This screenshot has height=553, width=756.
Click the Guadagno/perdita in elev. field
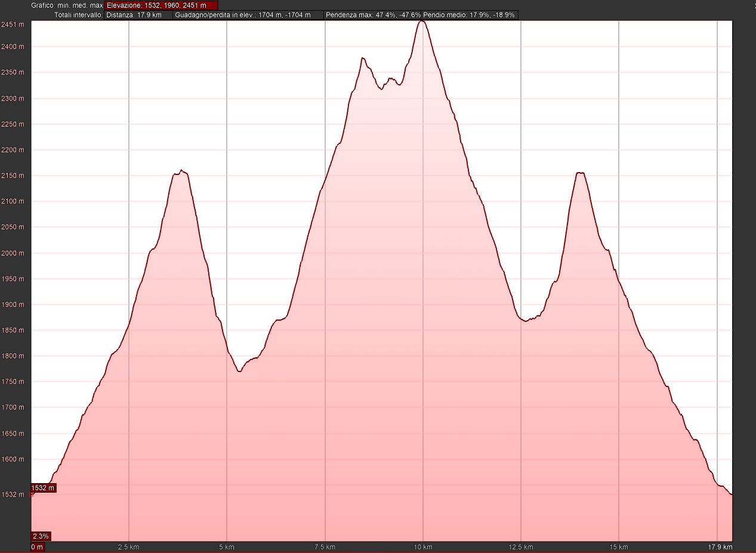click(248, 15)
